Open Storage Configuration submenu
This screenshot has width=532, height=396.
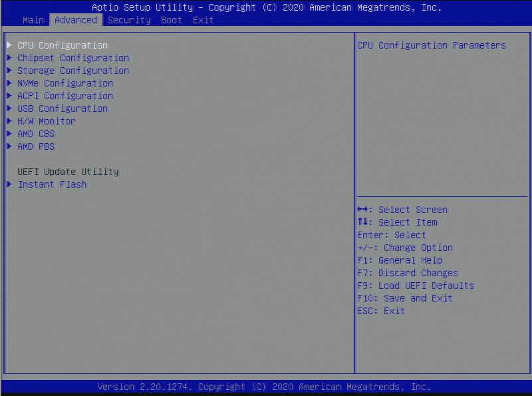(73, 71)
